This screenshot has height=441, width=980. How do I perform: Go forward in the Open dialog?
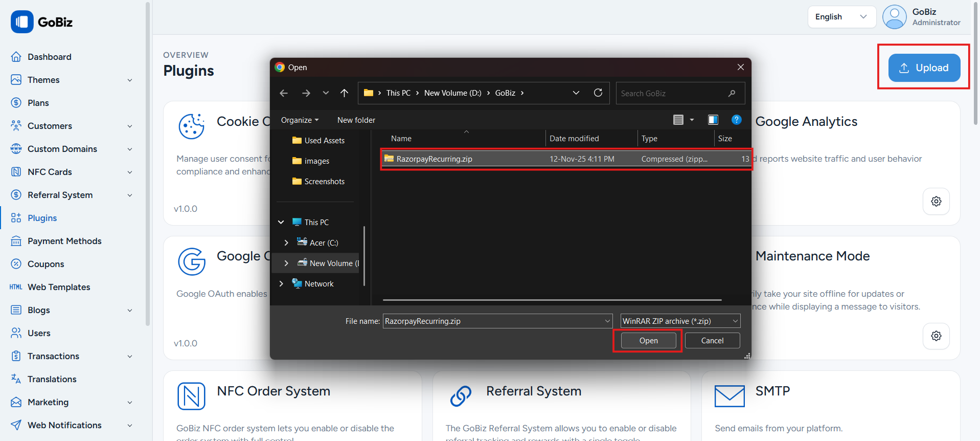[x=306, y=93]
